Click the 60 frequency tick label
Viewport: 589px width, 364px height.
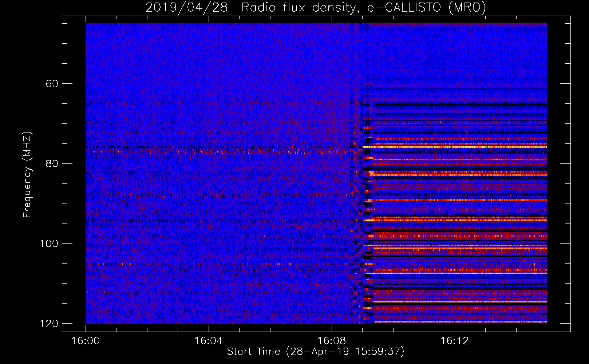click(x=52, y=84)
